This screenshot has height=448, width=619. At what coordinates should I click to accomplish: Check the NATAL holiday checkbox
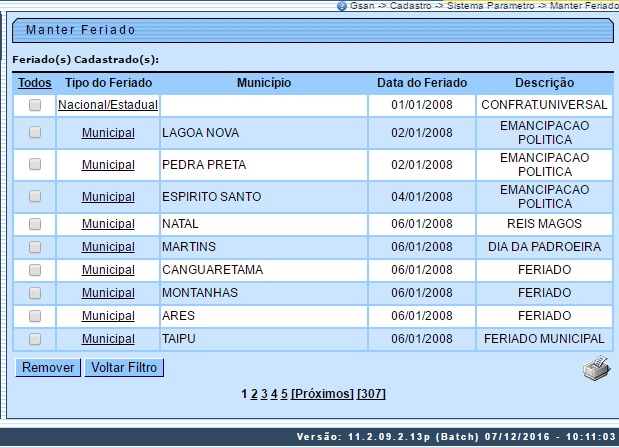(x=35, y=224)
